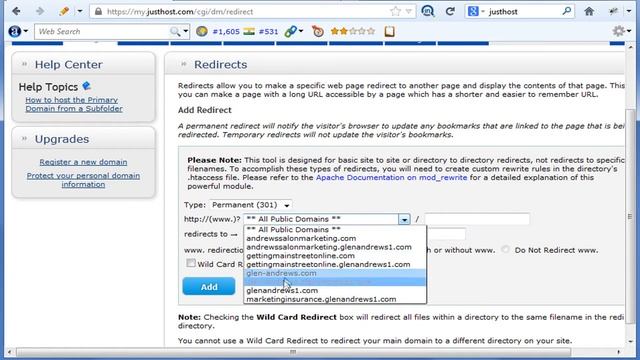The image size is (640, 360).
Task: Open address bar history dropdown arrow
Action: (409, 11)
